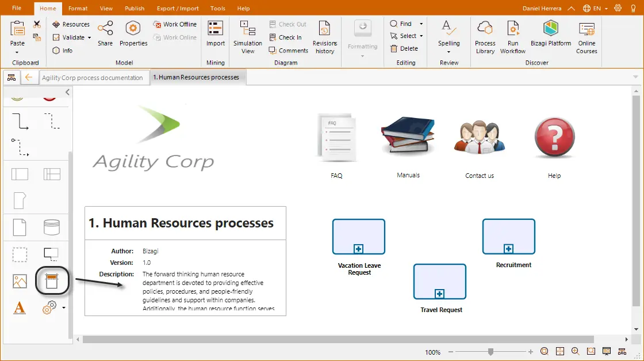Click the Share model icon
The height and width of the screenshot is (361, 644).
(x=105, y=28)
